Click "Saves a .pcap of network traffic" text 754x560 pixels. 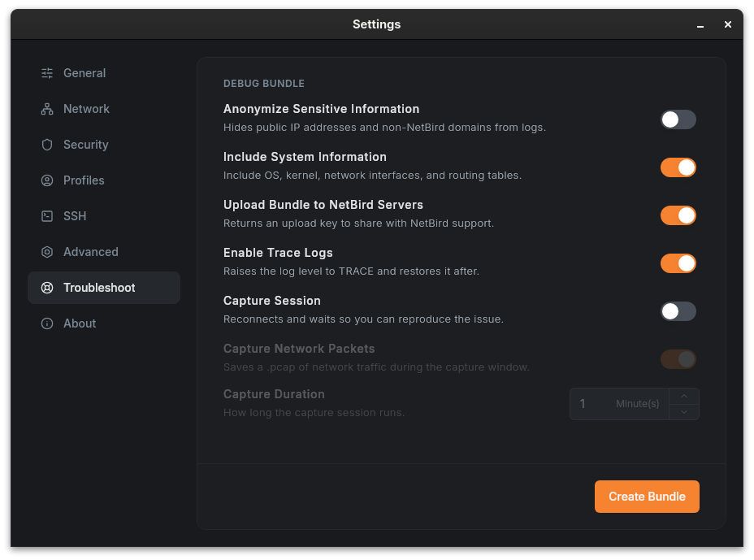click(x=376, y=367)
